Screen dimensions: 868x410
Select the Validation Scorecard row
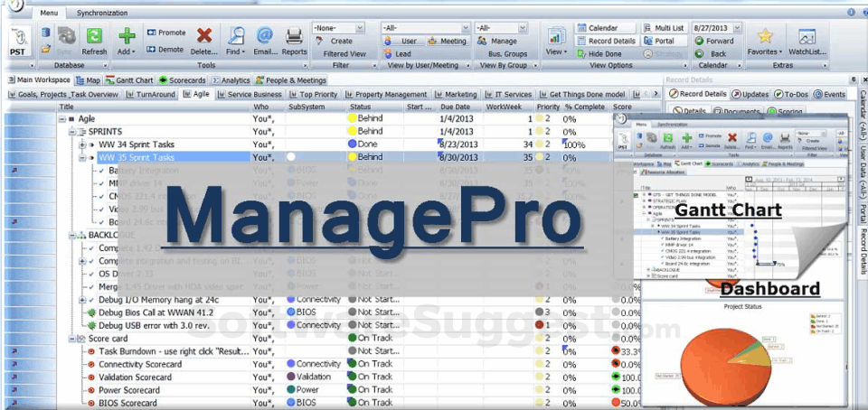pyautogui.click(x=136, y=377)
